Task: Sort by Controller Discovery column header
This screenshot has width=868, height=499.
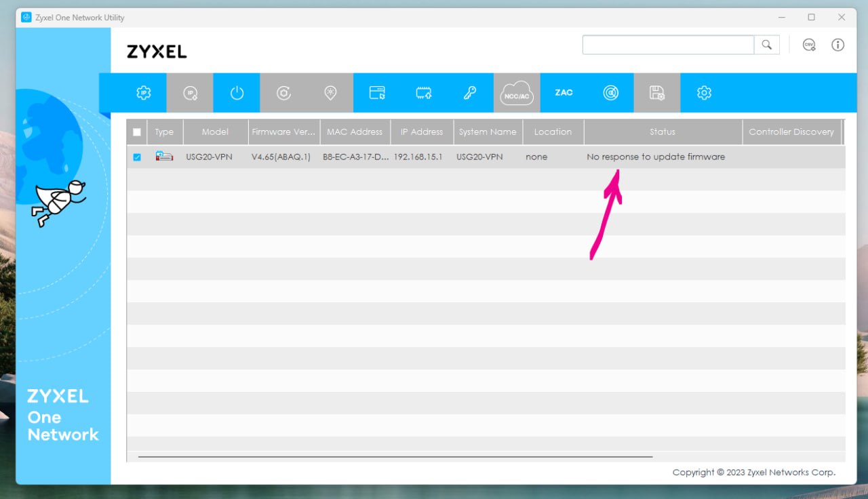Action: (791, 132)
